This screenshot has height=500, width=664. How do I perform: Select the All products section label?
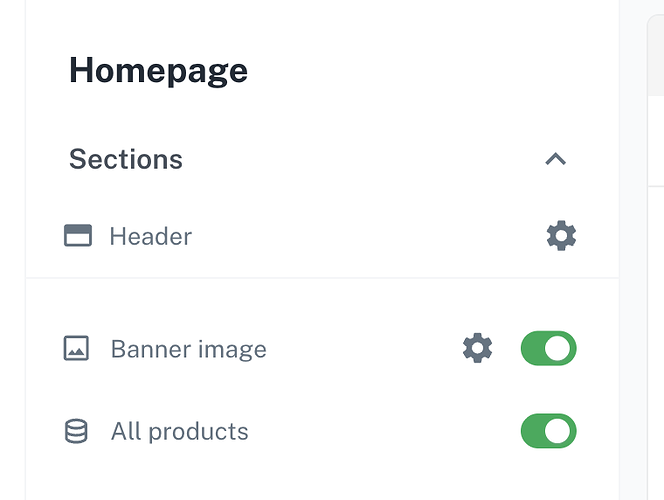coord(179,432)
